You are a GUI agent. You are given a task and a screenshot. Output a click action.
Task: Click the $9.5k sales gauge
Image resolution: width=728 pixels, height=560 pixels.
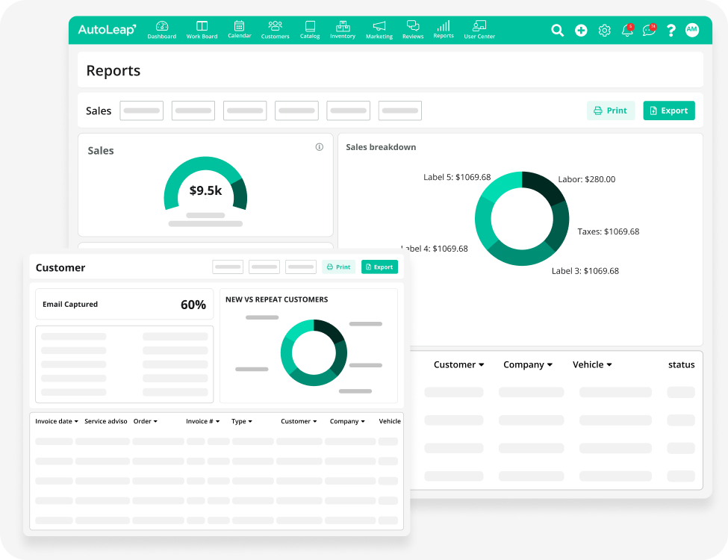pyautogui.click(x=205, y=185)
